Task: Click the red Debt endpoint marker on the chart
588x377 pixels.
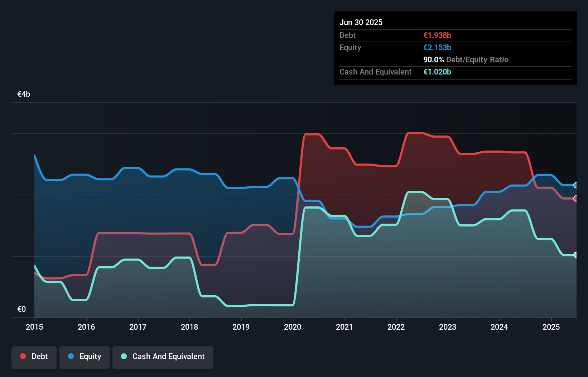Action: click(x=575, y=198)
